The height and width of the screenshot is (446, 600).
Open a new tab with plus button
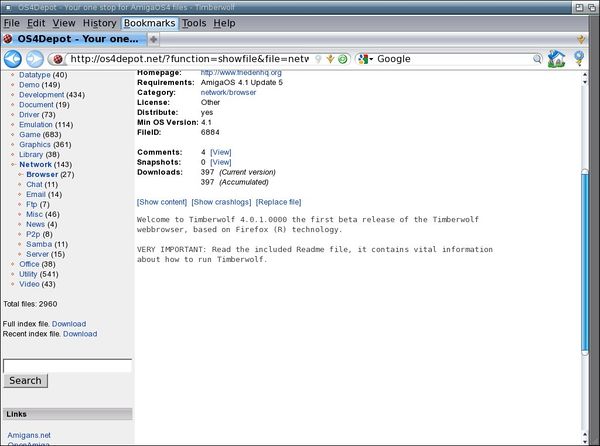coord(153,39)
